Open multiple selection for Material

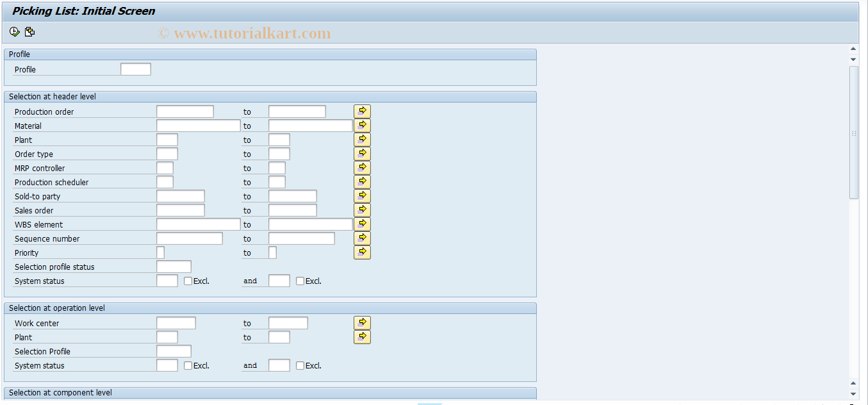point(362,125)
